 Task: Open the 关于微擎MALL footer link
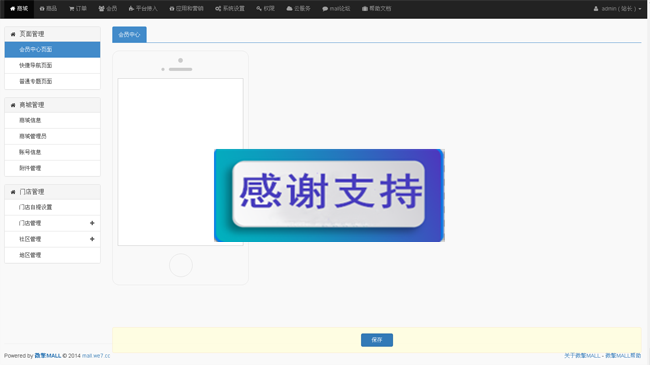point(582,355)
